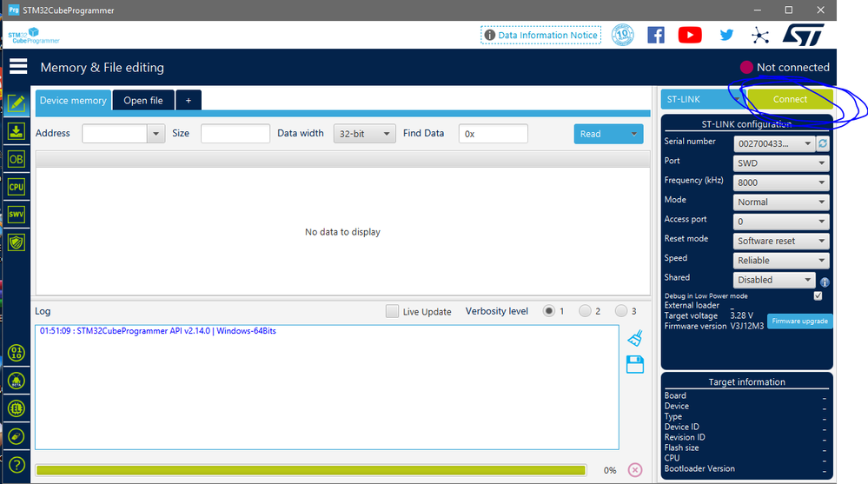Image resolution: width=868 pixels, height=484 pixels.
Task: Click the Data Information Notice link
Action: point(540,35)
